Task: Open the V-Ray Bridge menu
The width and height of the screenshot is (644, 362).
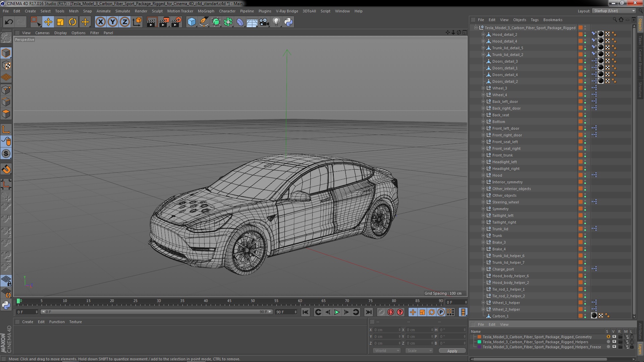Action: pos(287,11)
